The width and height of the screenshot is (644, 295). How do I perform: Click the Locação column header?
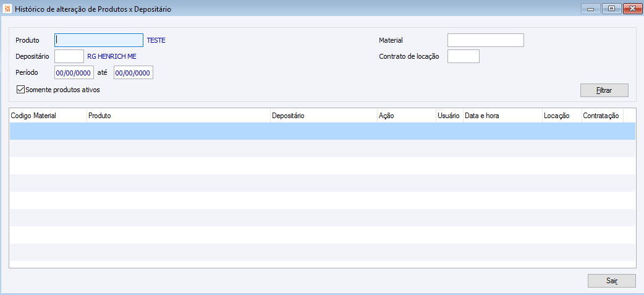pos(561,116)
